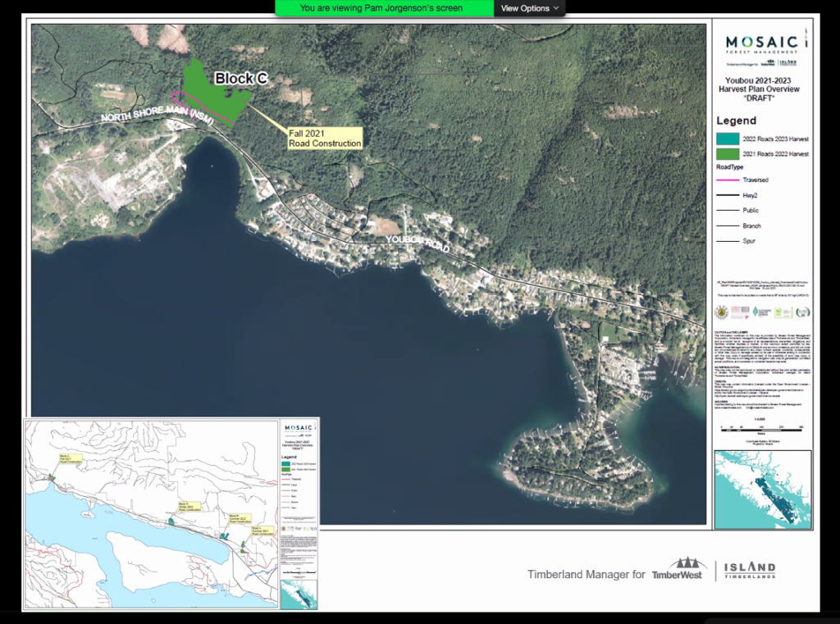Click the red certification mark logo

740,312
